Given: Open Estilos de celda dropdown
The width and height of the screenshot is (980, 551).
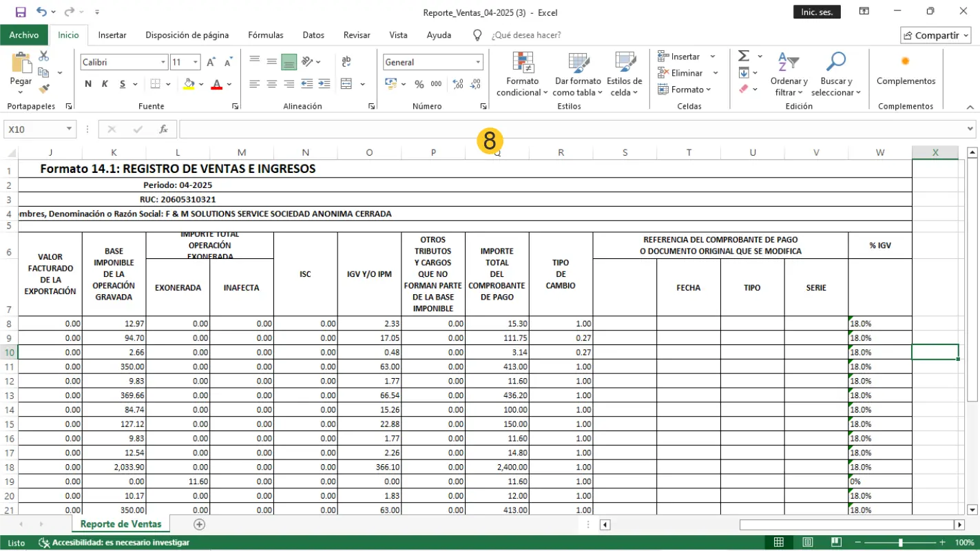Looking at the screenshot, I should (x=624, y=74).
